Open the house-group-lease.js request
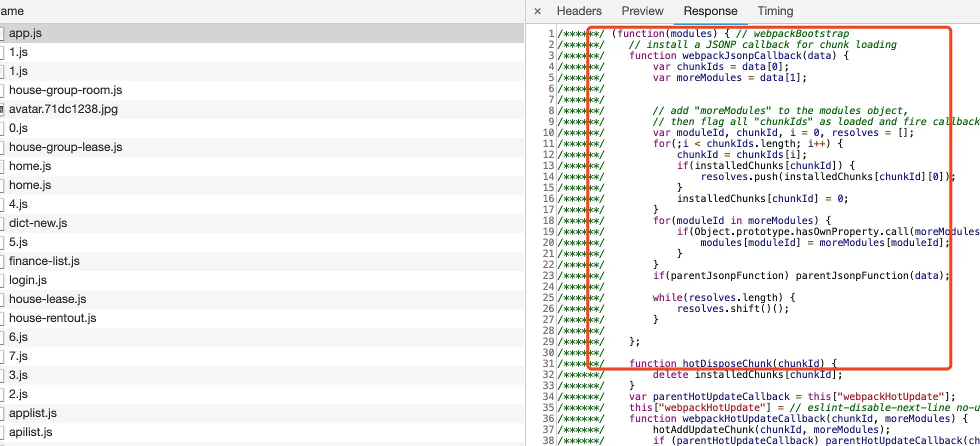980x446 pixels. point(262,147)
